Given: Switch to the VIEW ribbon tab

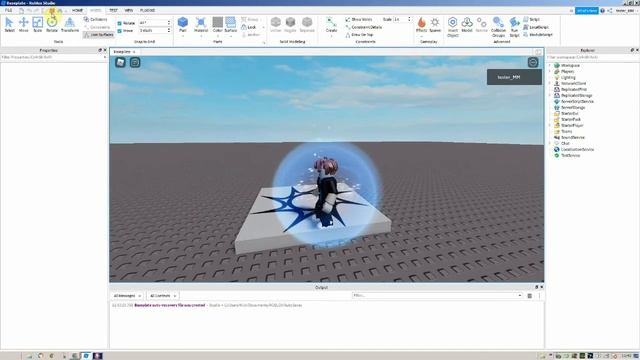Looking at the screenshot, I should (x=129, y=10).
